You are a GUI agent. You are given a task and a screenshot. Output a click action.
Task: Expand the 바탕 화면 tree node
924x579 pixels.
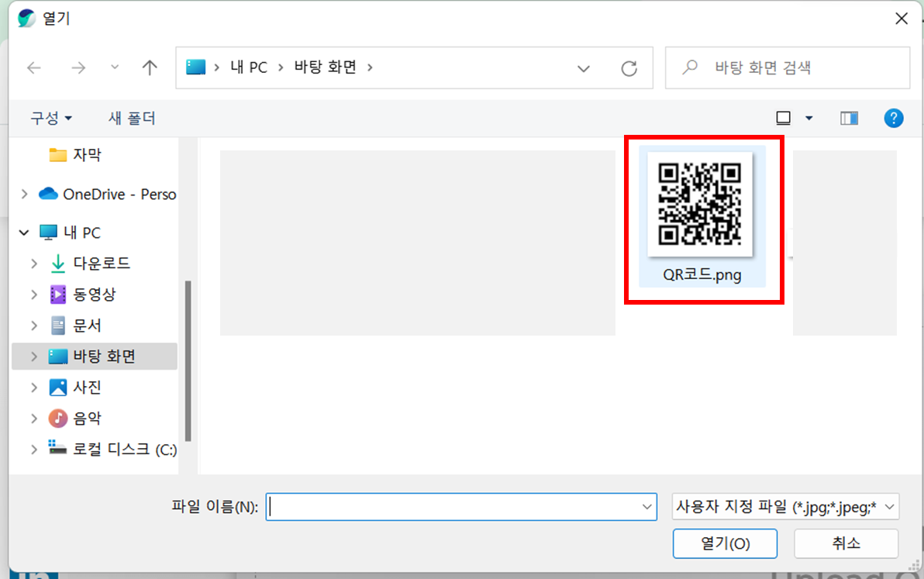tap(34, 357)
